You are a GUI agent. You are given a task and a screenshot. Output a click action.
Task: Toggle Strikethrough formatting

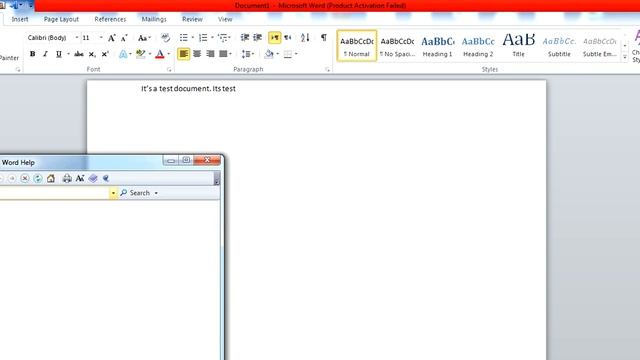(79, 54)
